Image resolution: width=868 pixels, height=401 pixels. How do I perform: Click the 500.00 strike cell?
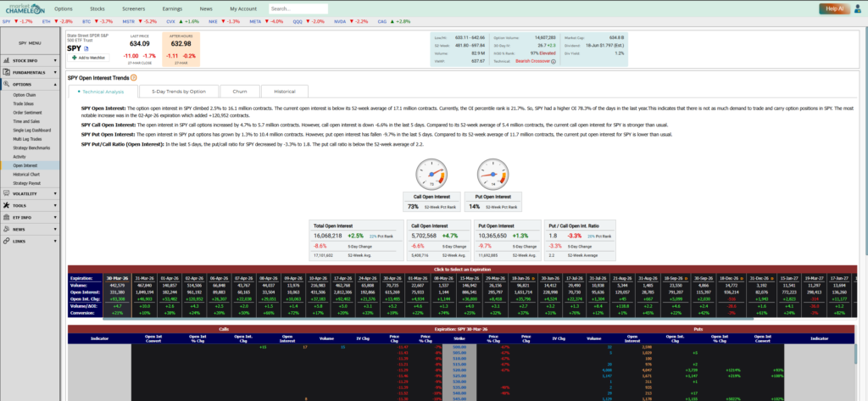pyautogui.click(x=459, y=347)
